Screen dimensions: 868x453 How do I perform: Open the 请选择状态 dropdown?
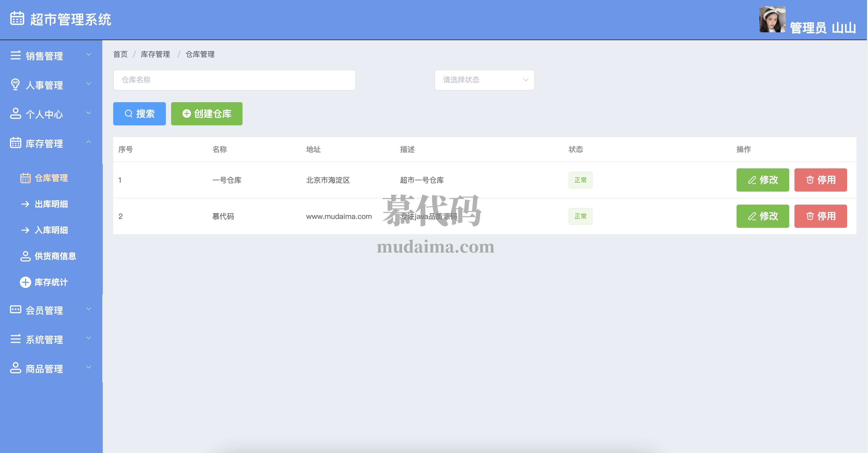tap(484, 80)
